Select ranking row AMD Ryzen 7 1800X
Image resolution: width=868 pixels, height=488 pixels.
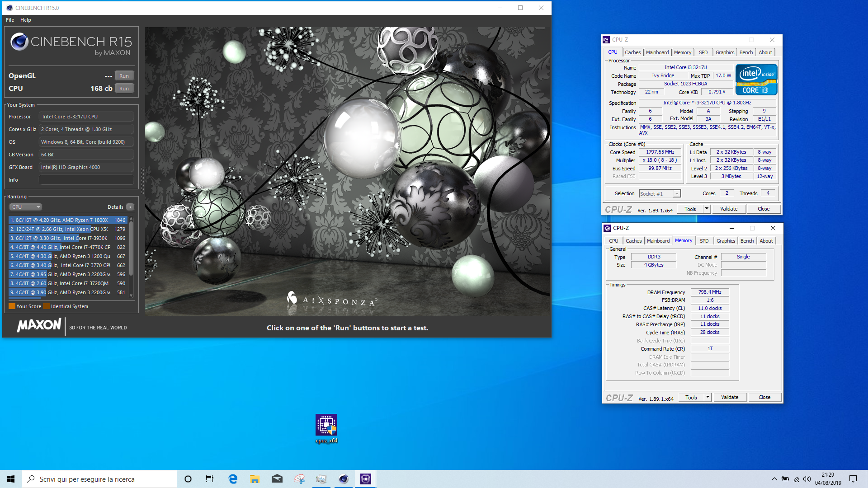click(68, 220)
